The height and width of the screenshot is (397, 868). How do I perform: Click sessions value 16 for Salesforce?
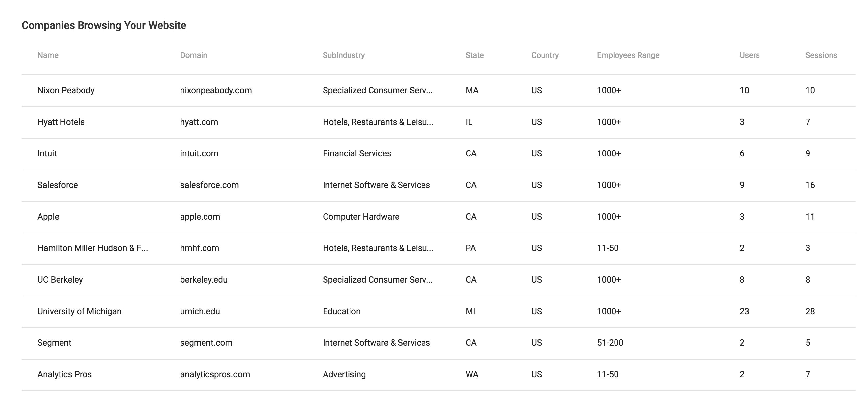pos(810,185)
